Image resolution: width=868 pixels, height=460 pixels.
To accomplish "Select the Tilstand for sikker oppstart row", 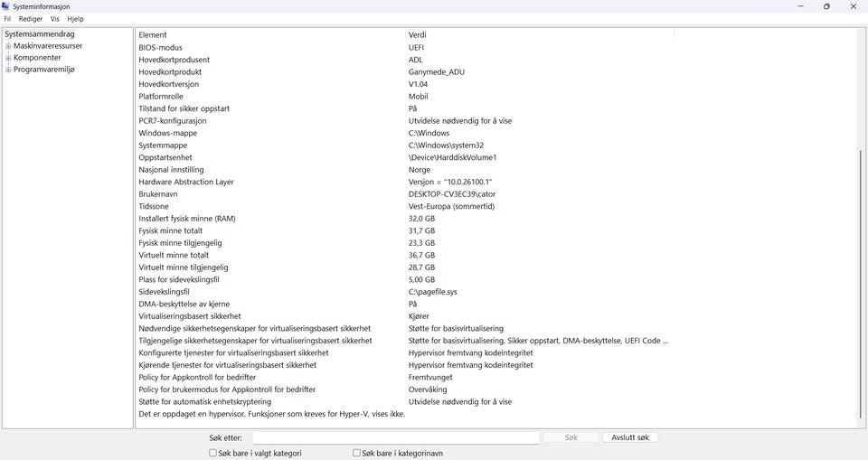I will tap(403, 108).
